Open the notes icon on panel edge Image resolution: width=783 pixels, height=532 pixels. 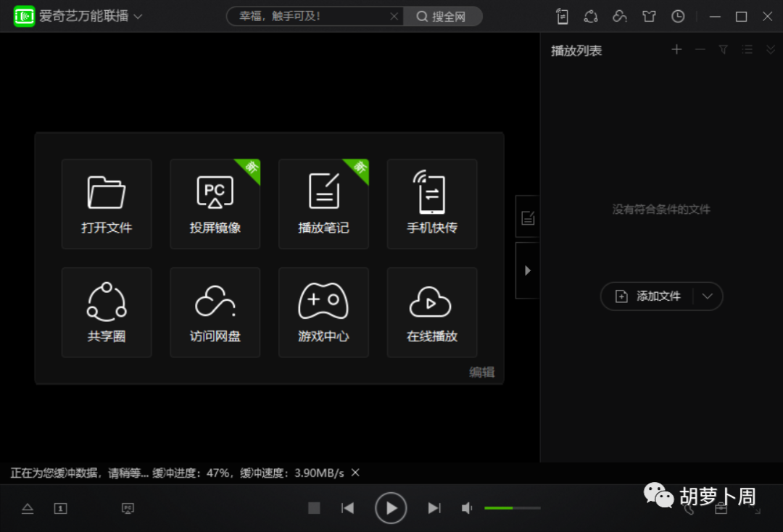pyautogui.click(x=527, y=217)
